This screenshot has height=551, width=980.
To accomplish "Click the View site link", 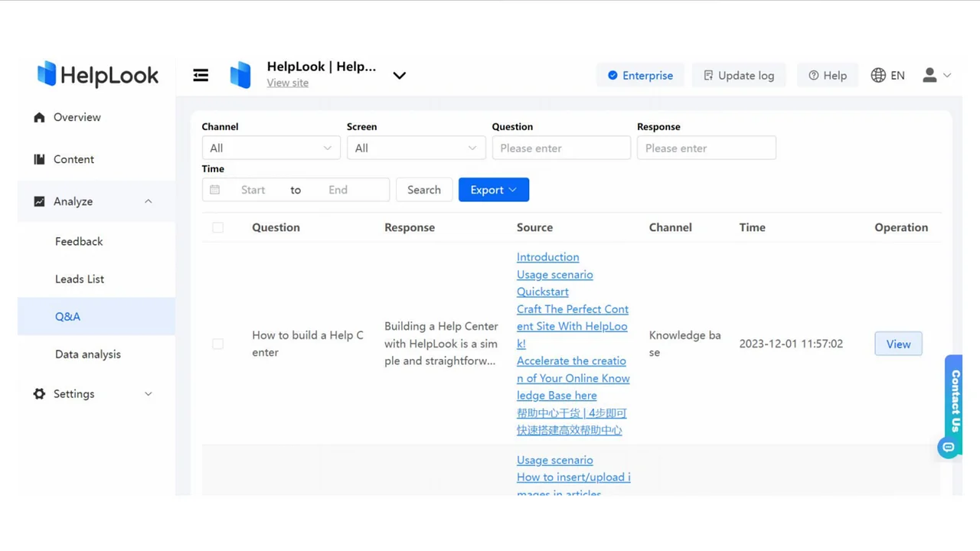I will pos(287,82).
